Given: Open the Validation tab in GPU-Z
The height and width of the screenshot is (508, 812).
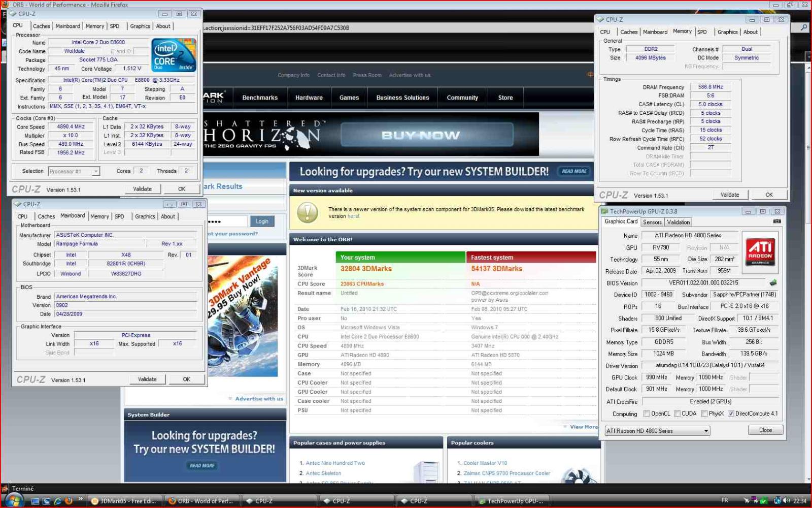Looking at the screenshot, I should [x=678, y=222].
